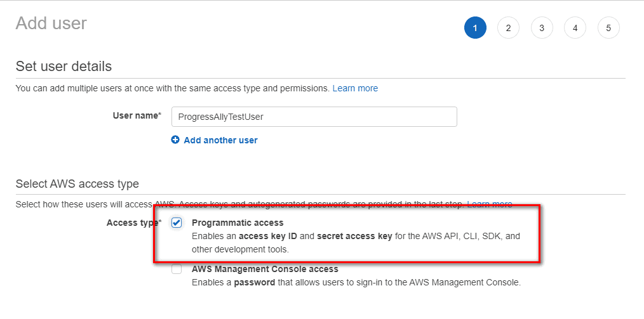Click the plus icon beside Add another user
The image size is (644, 319).
(x=175, y=140)
